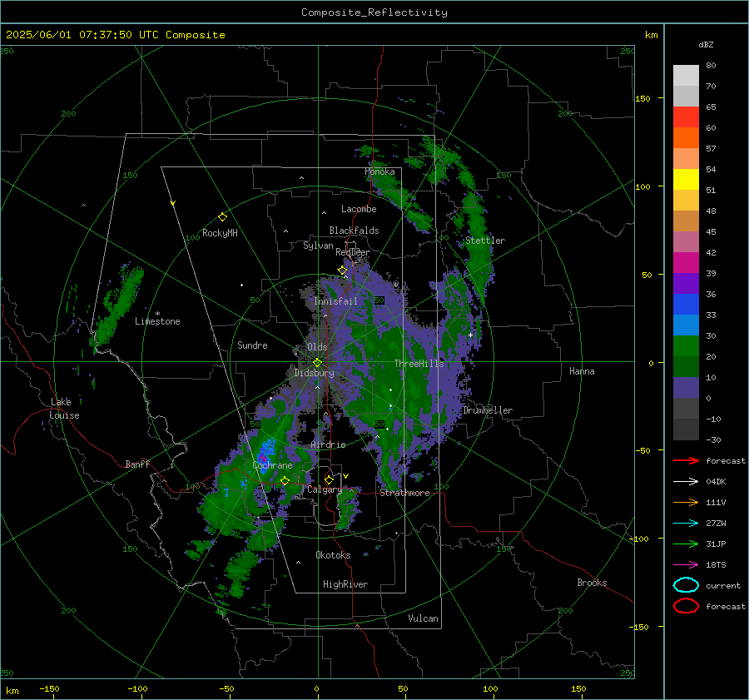Click the Brooks town label
Screen dimensions: 749x700
point(592,583)
